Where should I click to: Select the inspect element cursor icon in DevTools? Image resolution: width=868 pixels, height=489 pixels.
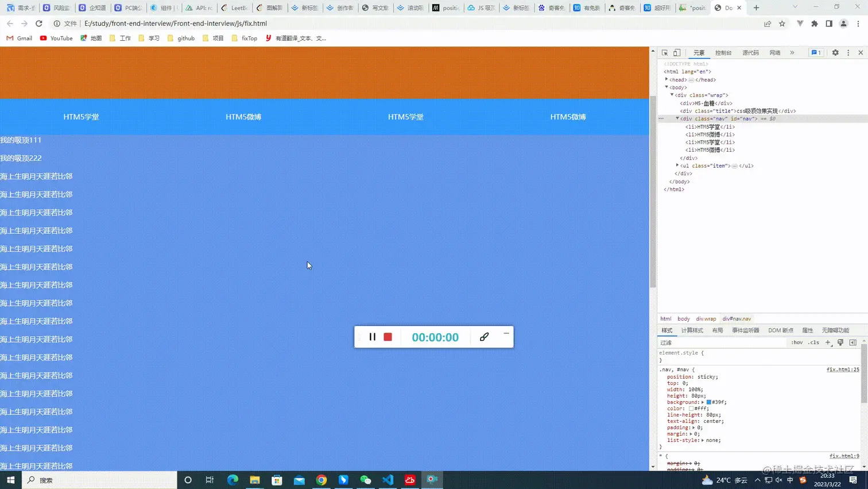(x=663, y=52)
